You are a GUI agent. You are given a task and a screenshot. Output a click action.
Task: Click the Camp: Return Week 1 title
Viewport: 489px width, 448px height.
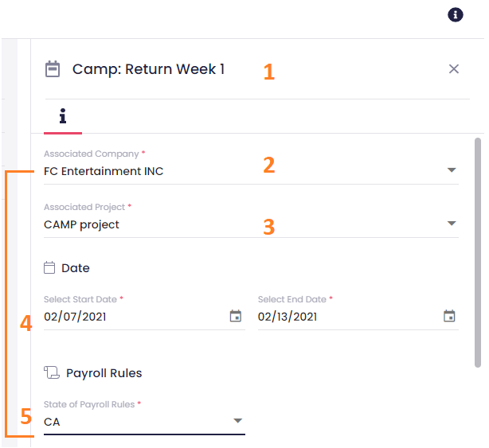pos(148,69)
